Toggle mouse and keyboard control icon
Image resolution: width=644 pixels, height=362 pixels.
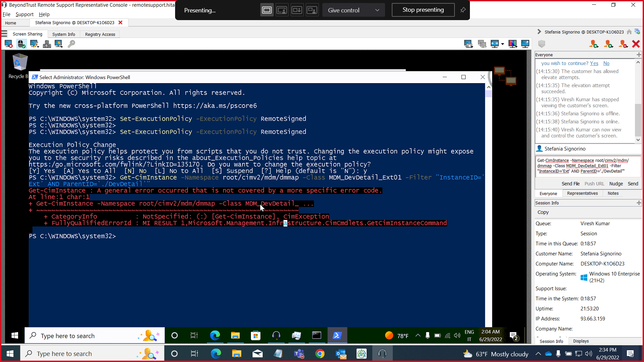(x=21, y=44)
